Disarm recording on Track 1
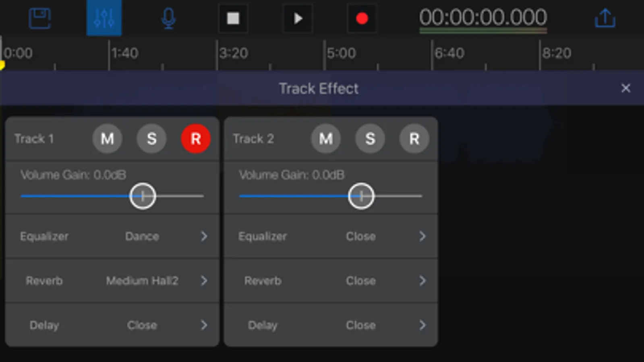 196,139
